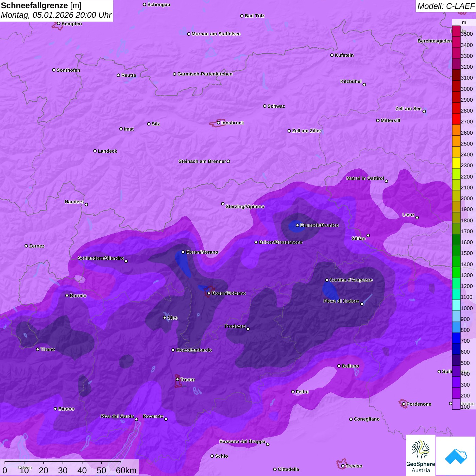476x476 pixels.
Task: Click the green 1500 m legend swatch
Action: pyautogui.click(x=456, y=251)
